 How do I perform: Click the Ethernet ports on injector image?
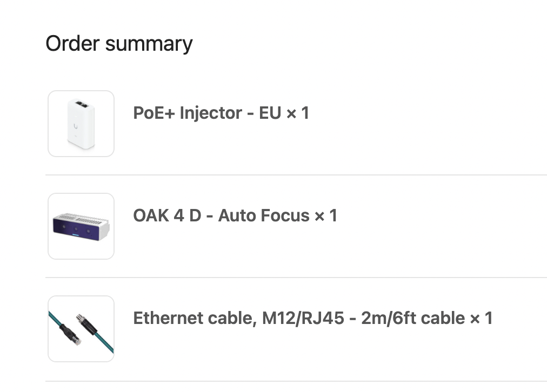click(81, 103)
